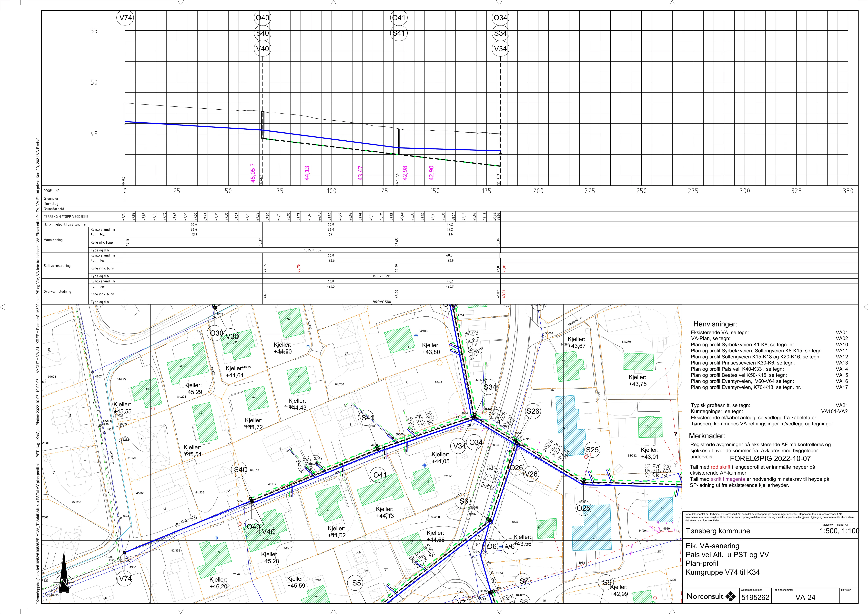Viewport: 868px width, 614px height.
Task: Select manhole circle V26 on plan
Action: 531,474
